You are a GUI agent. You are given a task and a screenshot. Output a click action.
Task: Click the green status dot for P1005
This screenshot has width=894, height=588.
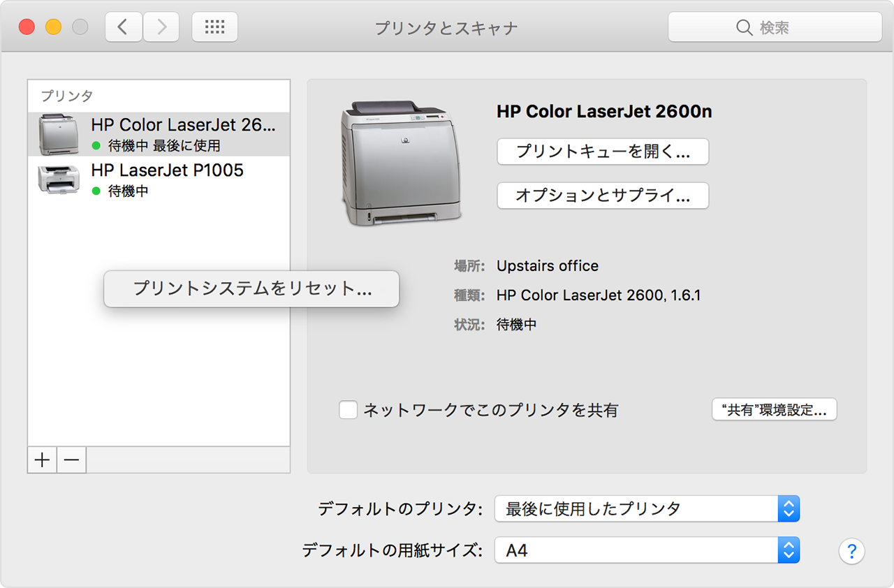pos(96,191)
